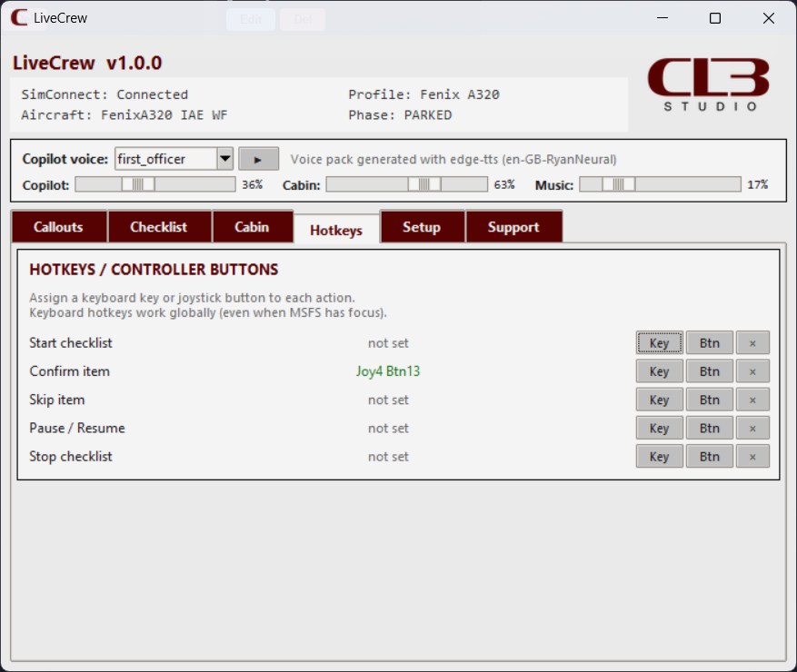Play the first_officer voice preview

(x=259, y=158)
